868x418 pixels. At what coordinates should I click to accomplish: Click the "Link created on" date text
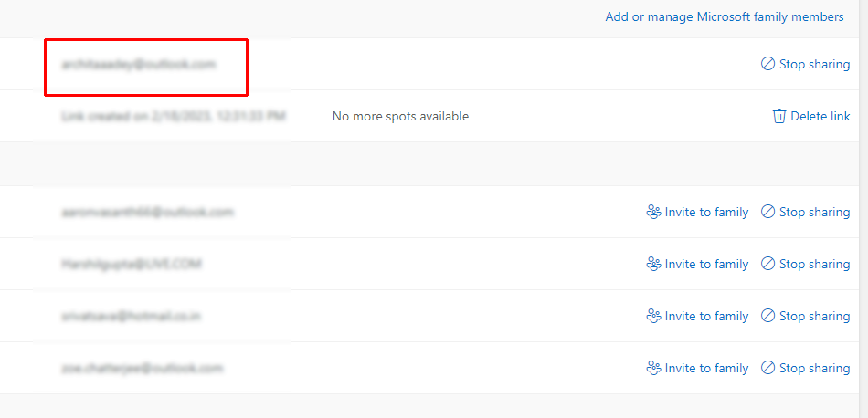click(x=174, y=116)
